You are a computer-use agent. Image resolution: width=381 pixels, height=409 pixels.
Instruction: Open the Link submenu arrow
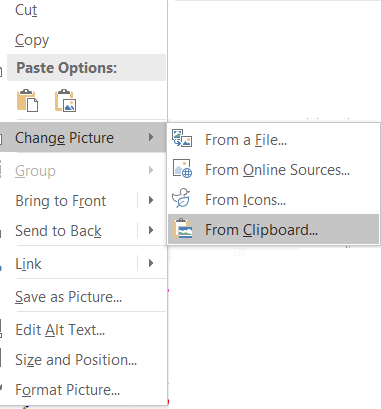coord(151,263)
